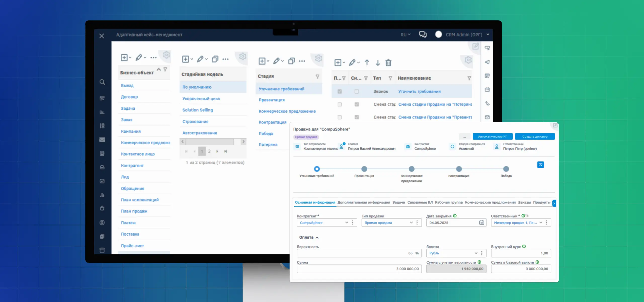
Task: Open the calendar icon in the right sidebar
Action: point(487,90)
